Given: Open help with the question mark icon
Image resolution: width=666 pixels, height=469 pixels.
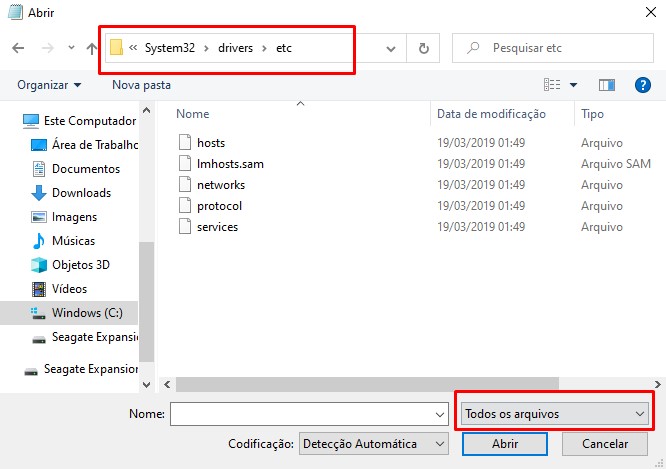Looking at the screenshot, I should click(643, 85).
